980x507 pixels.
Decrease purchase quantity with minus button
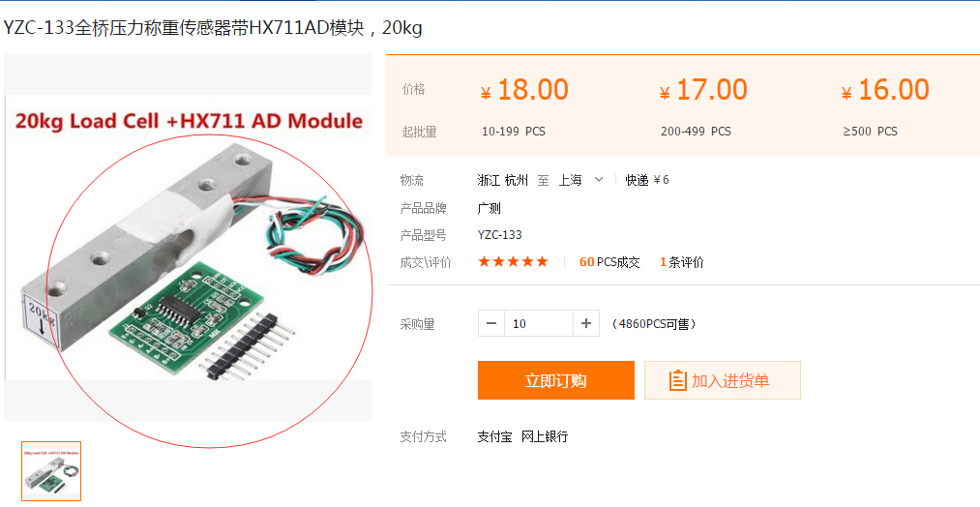click(491, 323)
